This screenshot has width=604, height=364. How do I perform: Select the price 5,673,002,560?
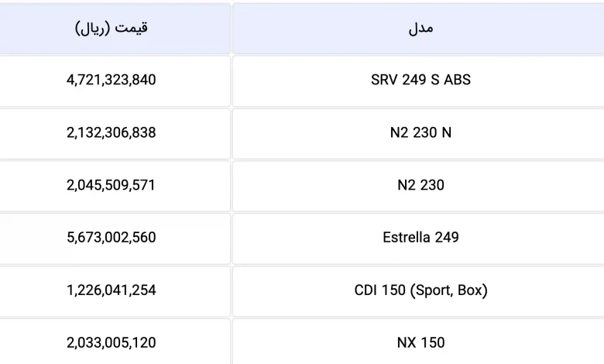[112, 237]
